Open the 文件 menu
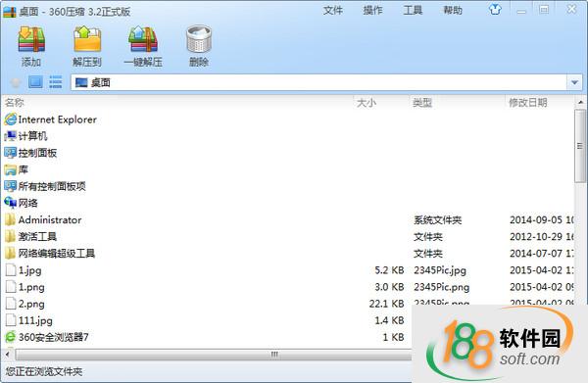This screenshot has width=588, height=383. click(333, 10)
